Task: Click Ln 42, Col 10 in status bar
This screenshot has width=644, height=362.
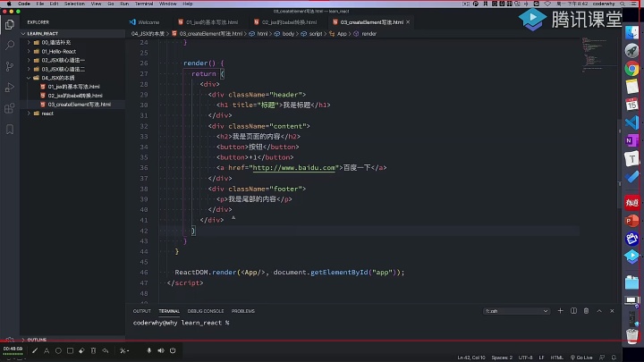Action: (x=471, y=358)
